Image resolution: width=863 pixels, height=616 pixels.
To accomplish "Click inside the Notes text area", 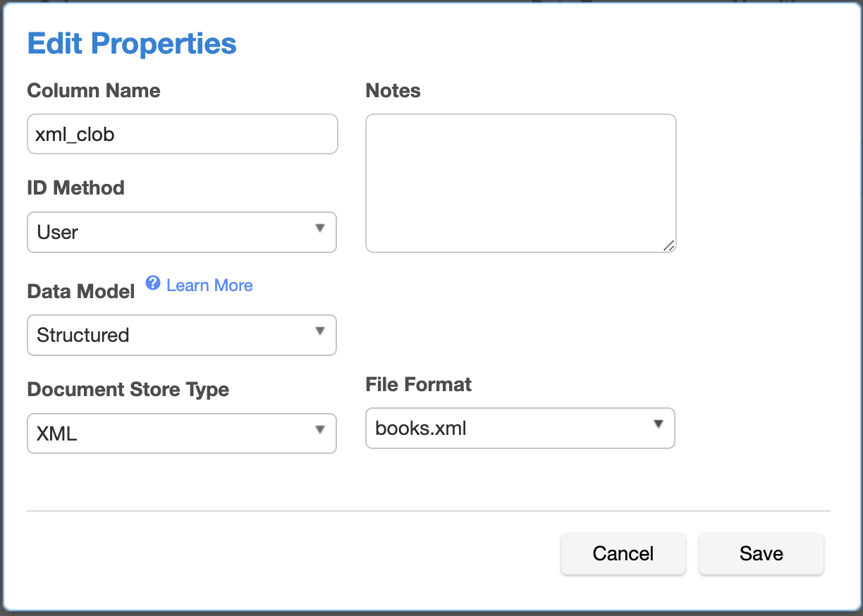I will click(x=520, y=183).
